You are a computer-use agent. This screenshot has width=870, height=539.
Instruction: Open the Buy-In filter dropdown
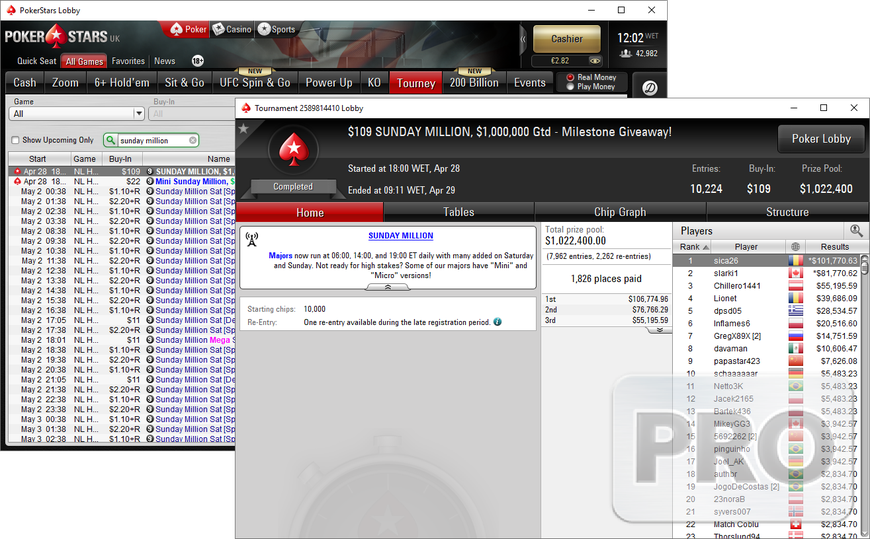[192, 114]
